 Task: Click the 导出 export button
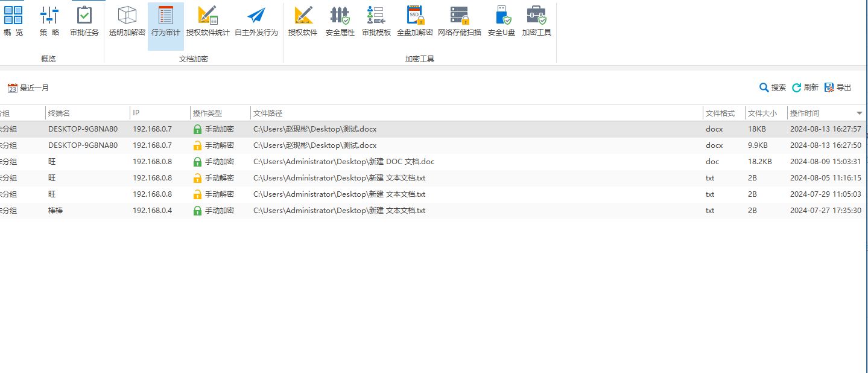click(x=838, y=88)
